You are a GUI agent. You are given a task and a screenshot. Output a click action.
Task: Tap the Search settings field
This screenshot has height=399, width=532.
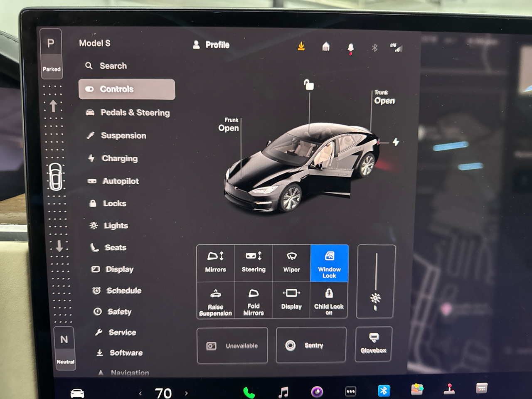(113, 66)
